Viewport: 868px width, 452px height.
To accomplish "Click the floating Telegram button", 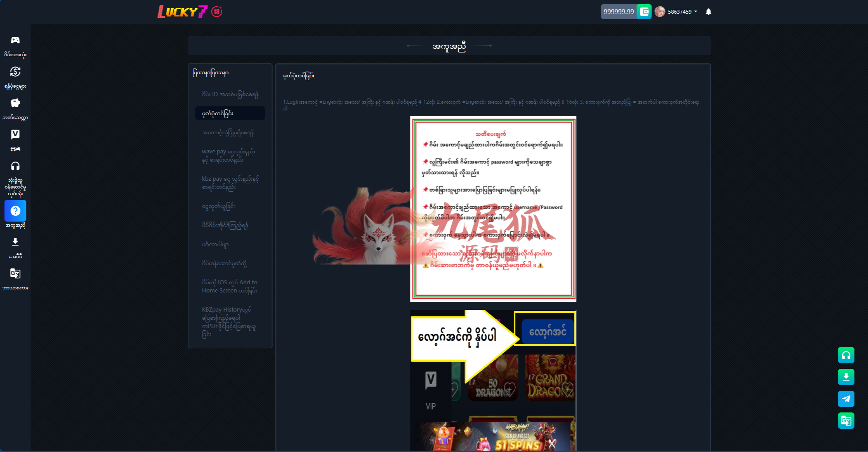I will click(846, 399).
